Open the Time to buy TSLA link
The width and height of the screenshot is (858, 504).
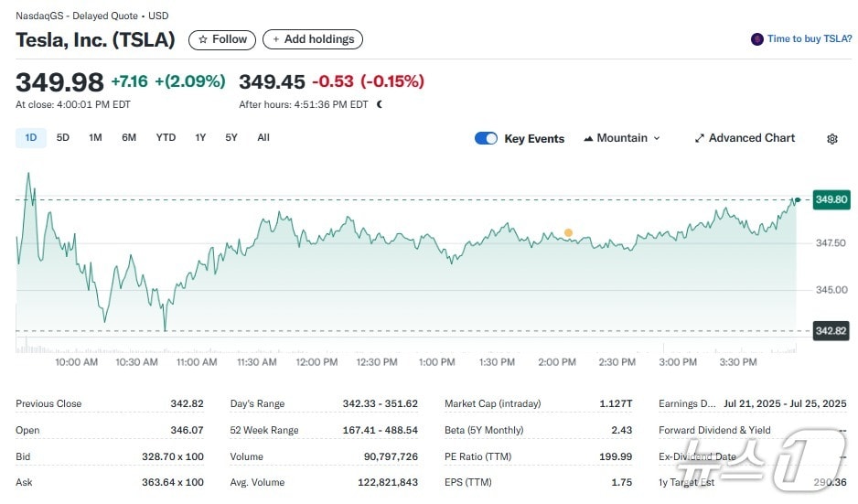809,39
